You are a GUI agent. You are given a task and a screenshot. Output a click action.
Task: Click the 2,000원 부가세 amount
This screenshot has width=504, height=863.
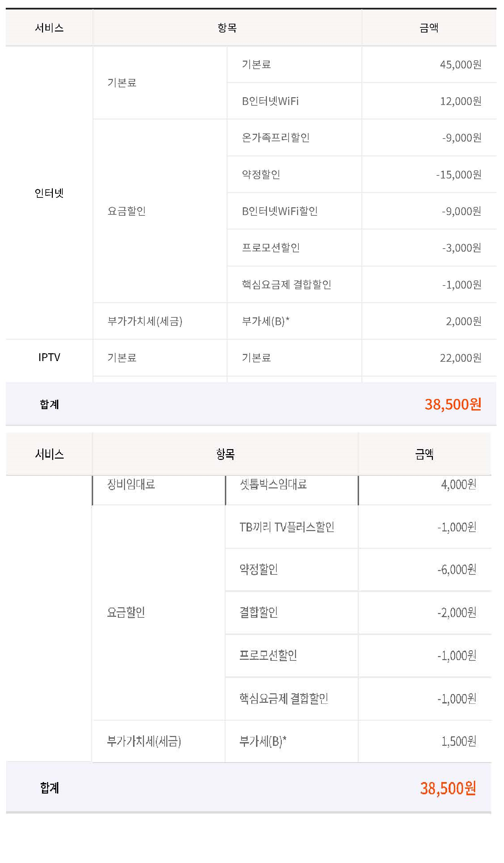tap(463, 321)
